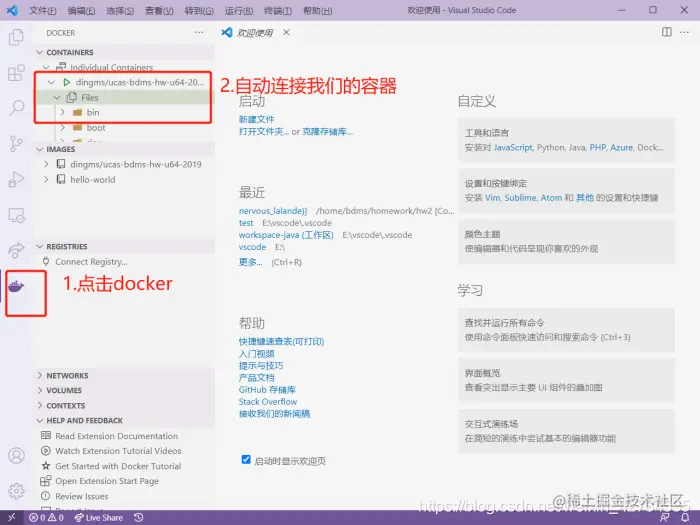Open the 文件(F) menu
Screen dimensions: 700x525
point(43,10)
